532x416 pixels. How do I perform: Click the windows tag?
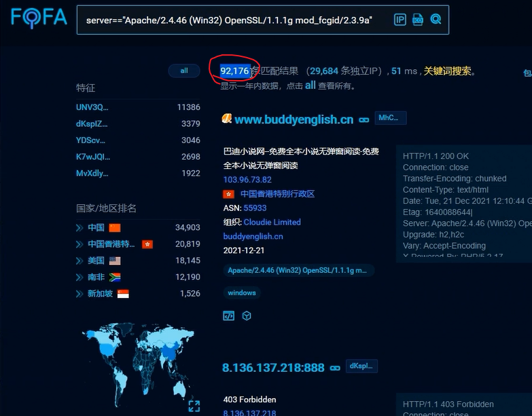(x=242, y=292)
